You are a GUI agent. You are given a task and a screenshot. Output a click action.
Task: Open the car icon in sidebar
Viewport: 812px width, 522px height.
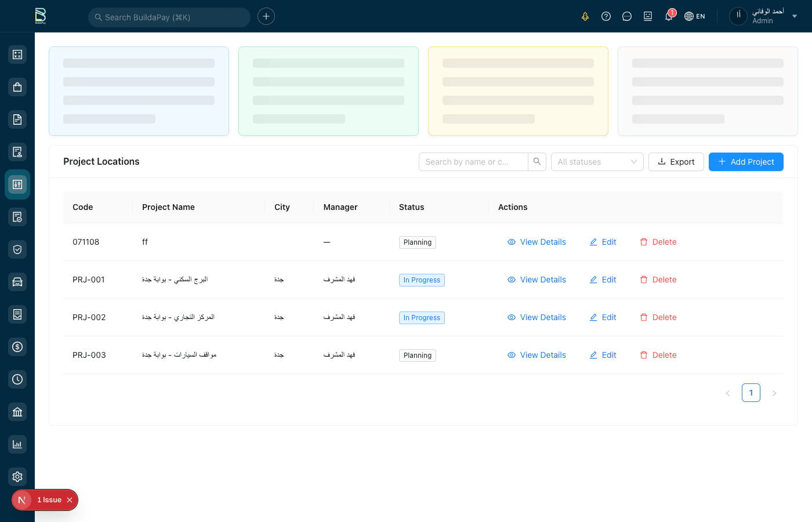pyautogui.click(x=17, y=282)
